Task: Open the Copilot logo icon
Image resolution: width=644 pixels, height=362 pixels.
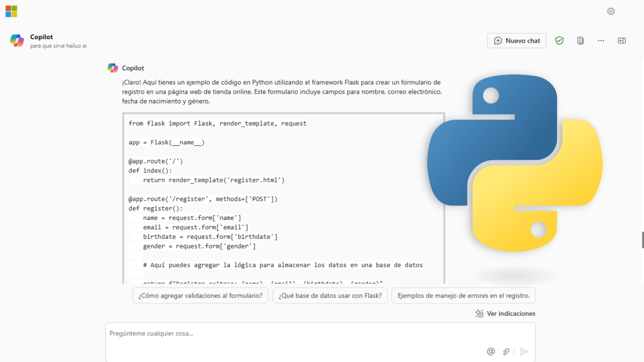Action: point(17,41)
